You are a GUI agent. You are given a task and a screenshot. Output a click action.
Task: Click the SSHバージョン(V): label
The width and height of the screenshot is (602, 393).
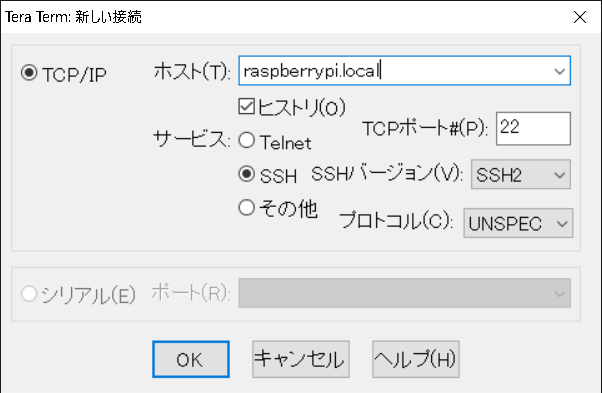click(x=387, y=173)
